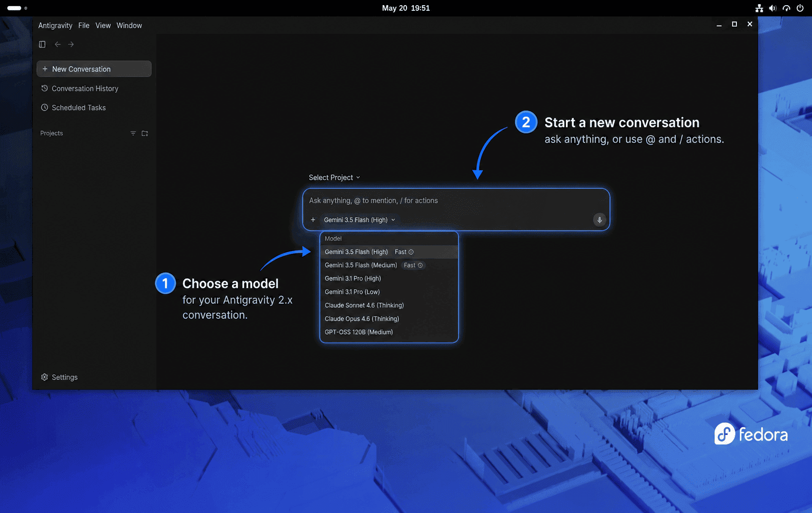Screen dimensions: 812x513
Task: Open the Antigravity menu
Action: pyautogui.click(x=55, y=25)
